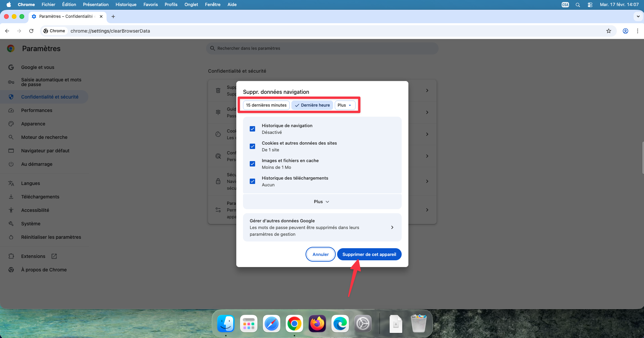Uncheck Images et fichiers en cache

[252, 164]
